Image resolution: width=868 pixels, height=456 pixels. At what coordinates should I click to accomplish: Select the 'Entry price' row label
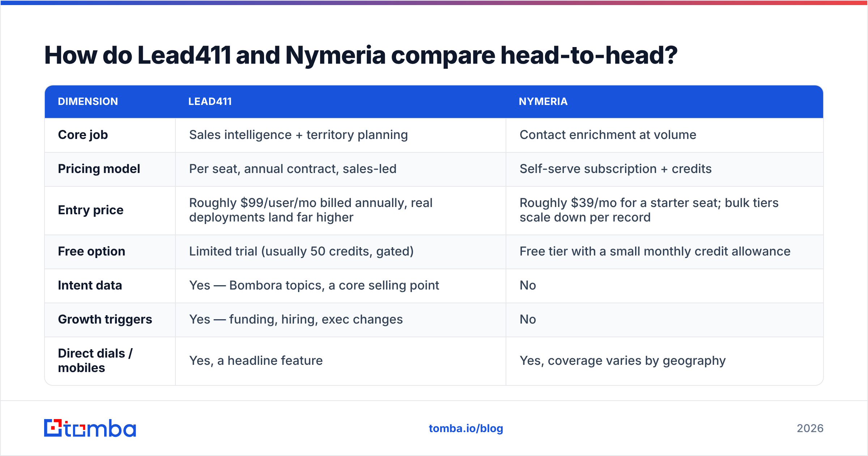tap(91, 210)
